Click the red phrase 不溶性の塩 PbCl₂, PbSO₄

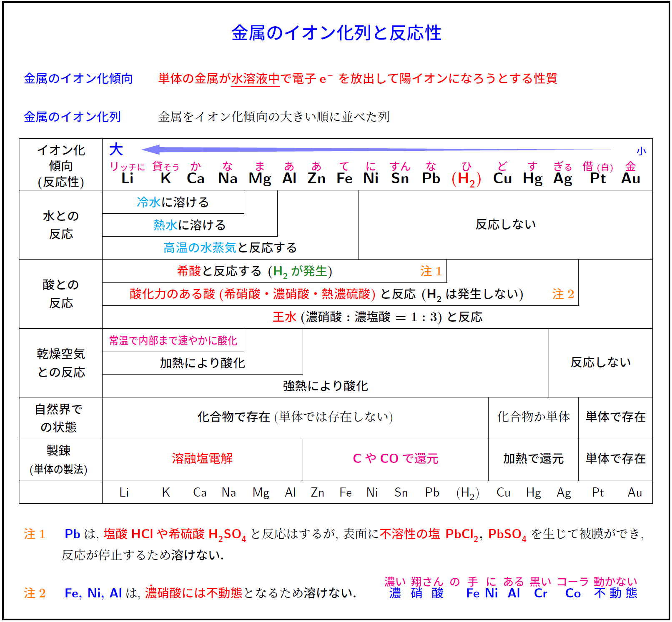tap(453, 535)
